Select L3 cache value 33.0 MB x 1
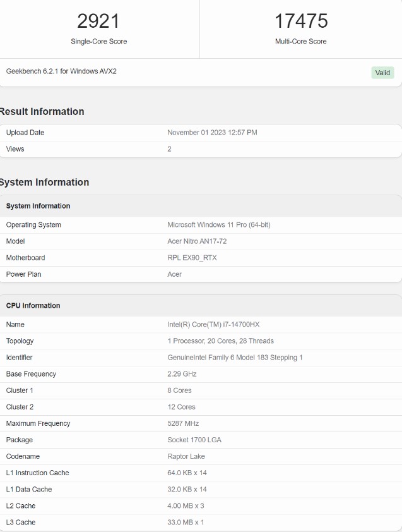 (x=186, y=523)
